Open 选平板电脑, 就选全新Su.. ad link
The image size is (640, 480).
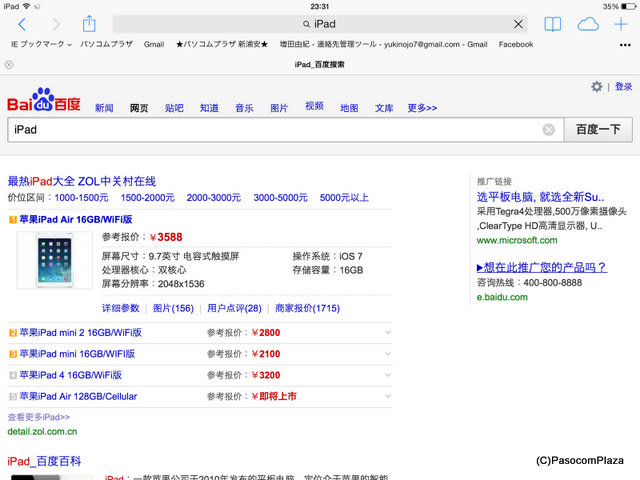[540, 197]
